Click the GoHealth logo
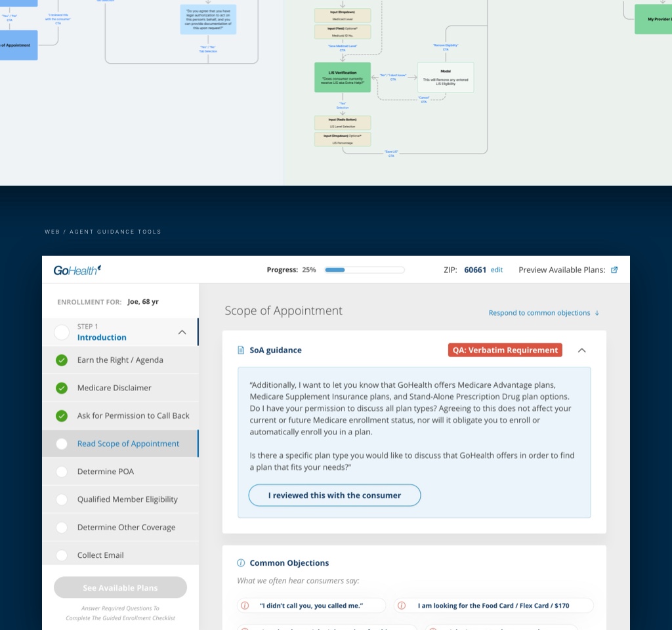This screenshot has width=672, height=630. tap(77, 270)
